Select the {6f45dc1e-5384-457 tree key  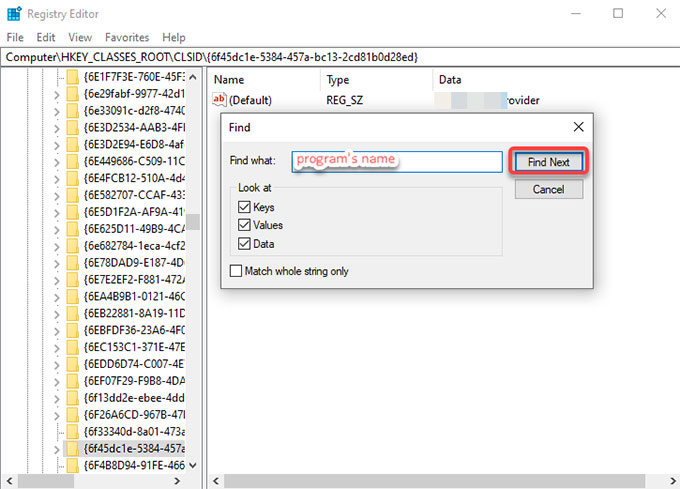tap(134, 449)
